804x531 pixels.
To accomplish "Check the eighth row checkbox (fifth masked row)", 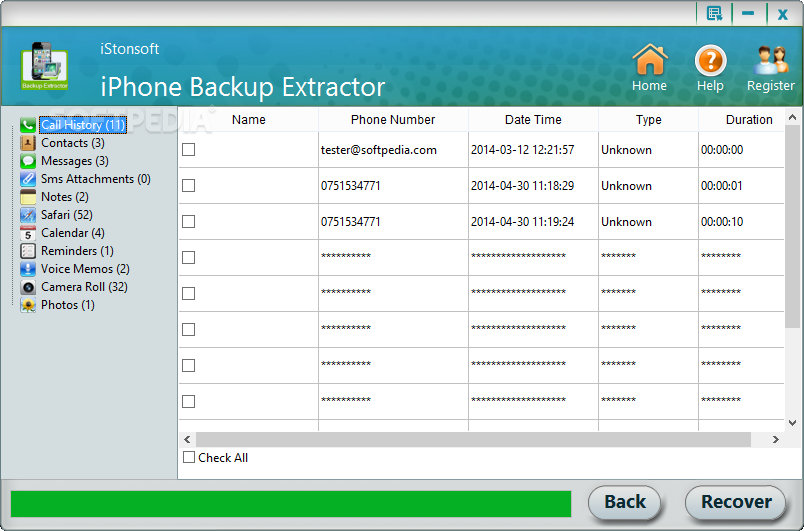I will pos(189,401).
